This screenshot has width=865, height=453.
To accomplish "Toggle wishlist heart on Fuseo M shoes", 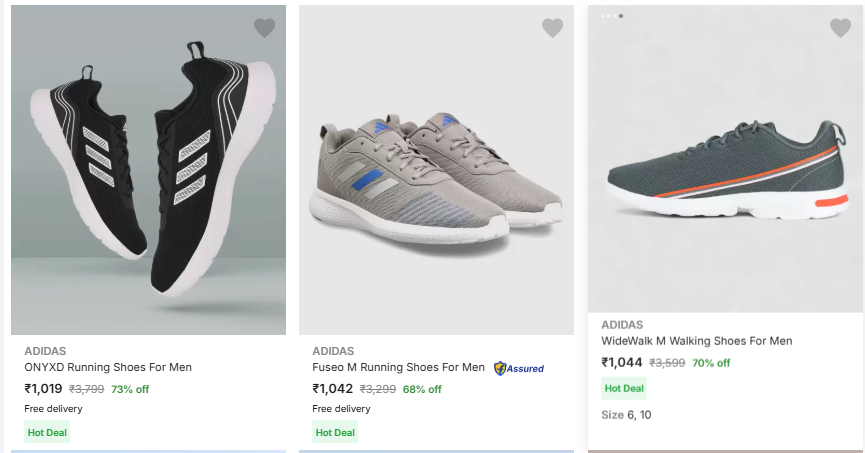I will (552, 28).
